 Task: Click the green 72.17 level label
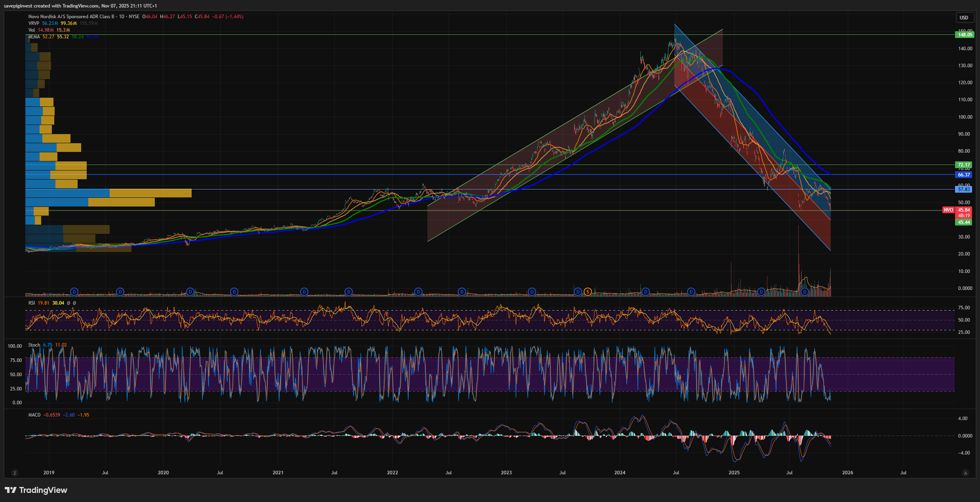(x=964, y=165)
